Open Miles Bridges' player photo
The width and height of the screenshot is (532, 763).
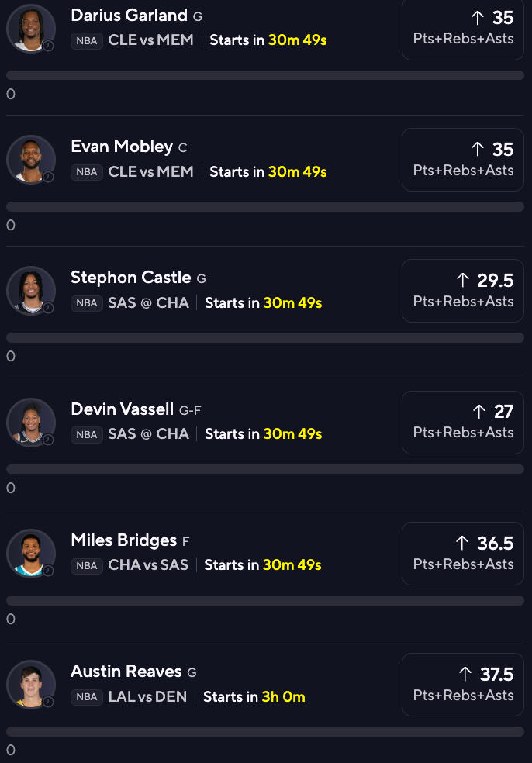pos(31,554)
